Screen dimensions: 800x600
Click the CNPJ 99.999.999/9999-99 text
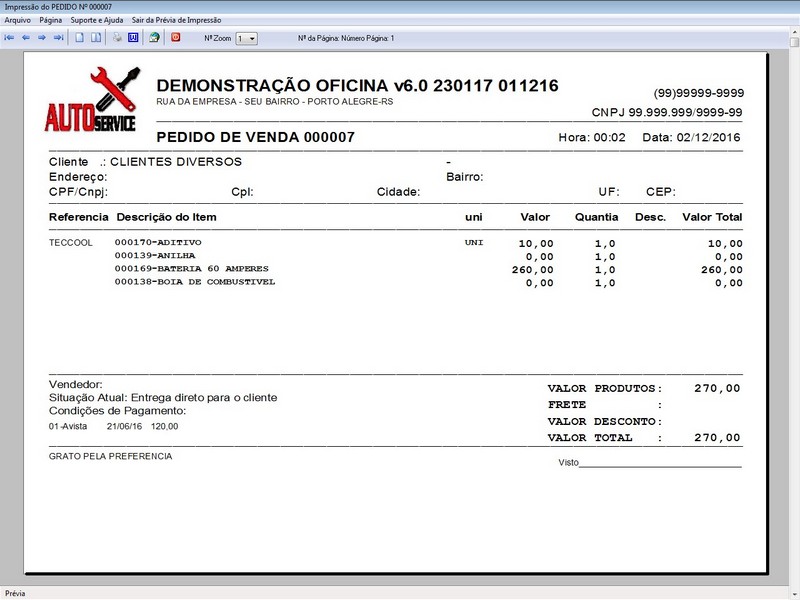point(667,112)
